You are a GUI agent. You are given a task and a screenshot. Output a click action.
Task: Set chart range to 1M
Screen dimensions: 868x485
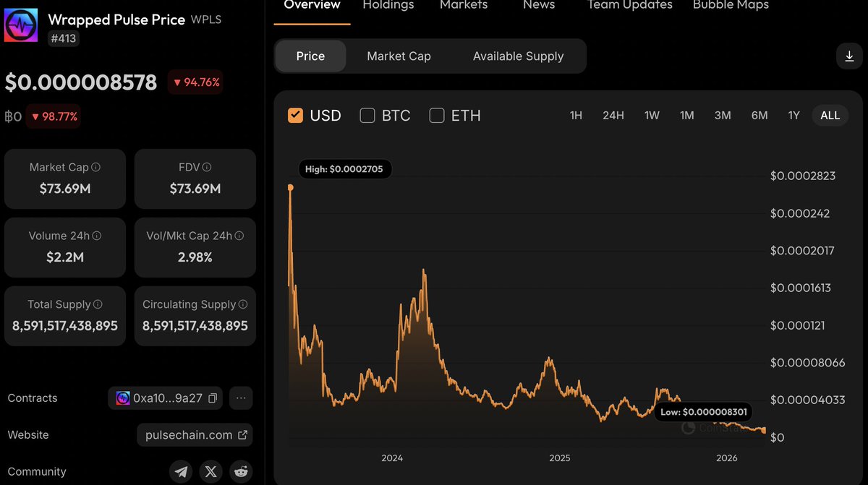point(686,116)
